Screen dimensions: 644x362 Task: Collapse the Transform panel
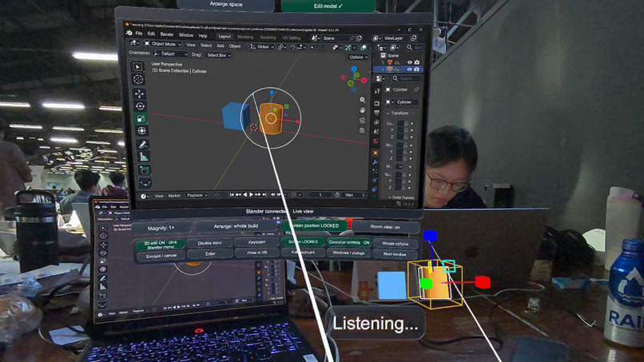(x=397, y=113)
